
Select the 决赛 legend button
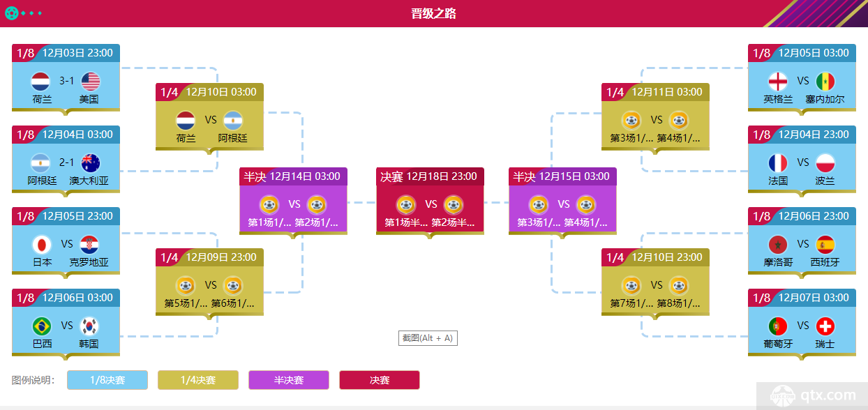(380, 380)
